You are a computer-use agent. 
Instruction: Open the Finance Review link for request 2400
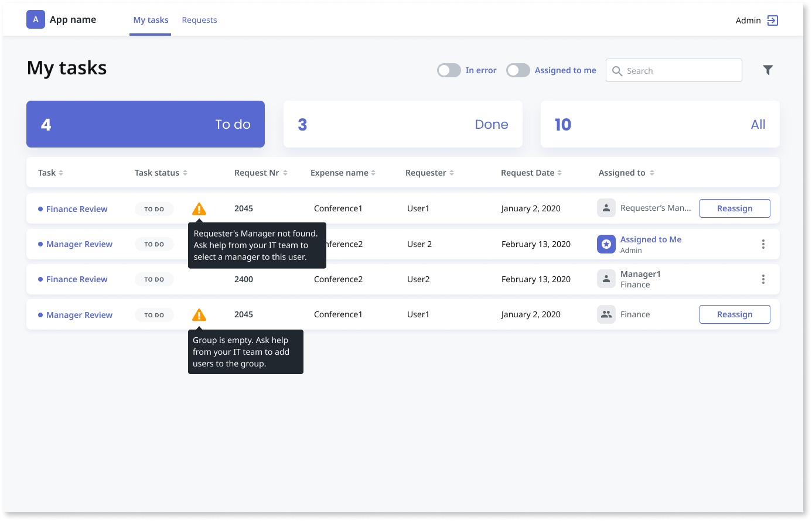(x=77, y=279)
